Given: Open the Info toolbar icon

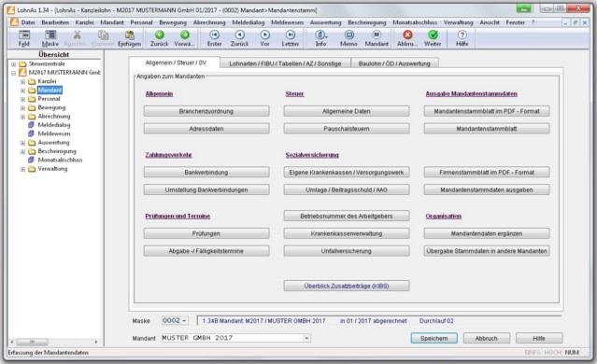Looking at the screenshot, I should coord(320,35).
